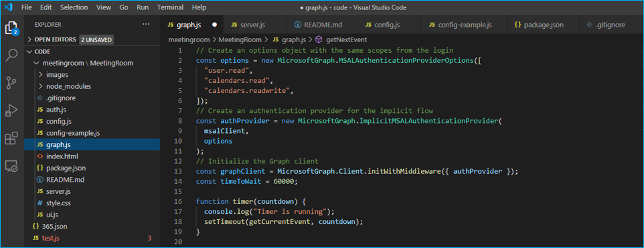Switch to the config-example.js tab
This screenshot has width=644, height=248.
coord(464,25)
